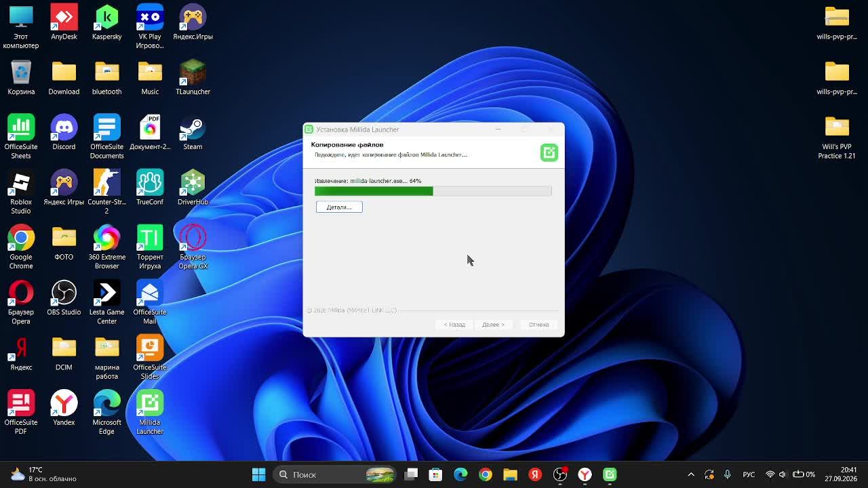The height and width of the screenshot is (488, 868).
Task: Select the Яндекс desktop shortcut
Action: coord(21,353)
